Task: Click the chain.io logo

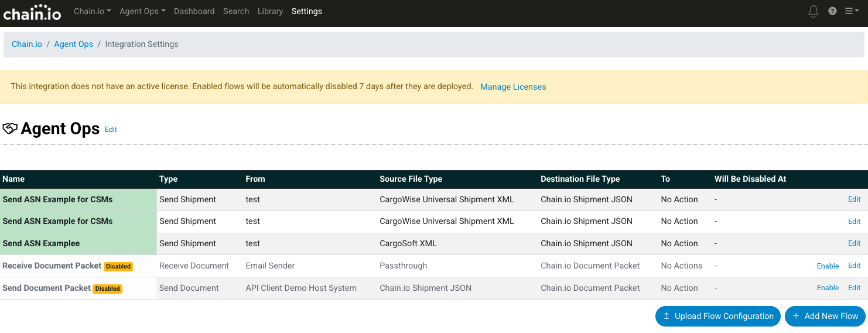Action: click(32, 12)
